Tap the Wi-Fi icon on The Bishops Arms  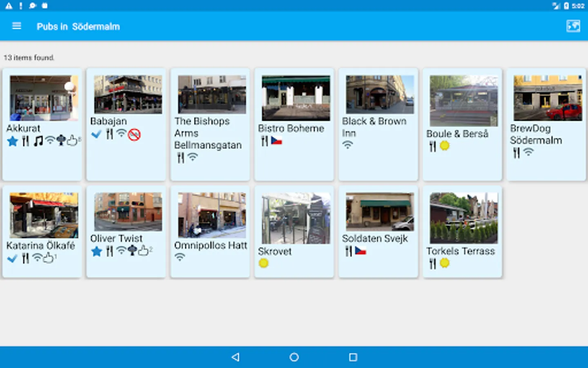[192, 157]
